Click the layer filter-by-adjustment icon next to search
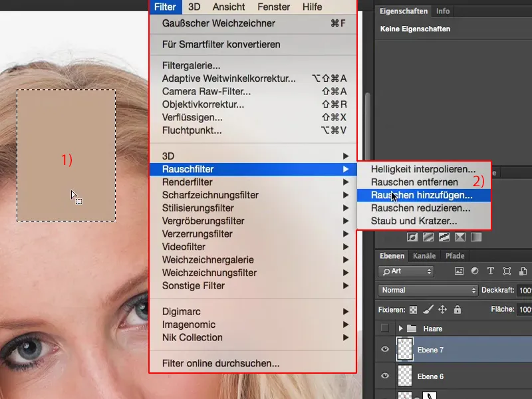The image size is (532, 399). (474, 271)
